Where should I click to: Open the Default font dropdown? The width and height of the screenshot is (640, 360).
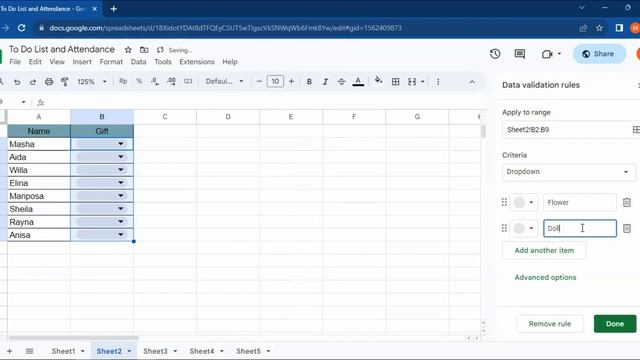pyautogui.click(x=224, y=81)
